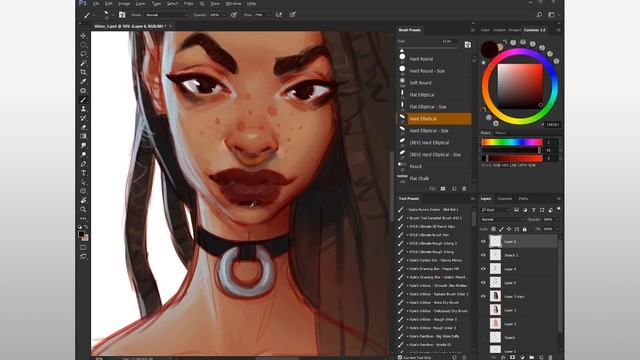Select the Healing Brush tool
The height and width of the screenshot is (360, 640).
coord(83,91)
